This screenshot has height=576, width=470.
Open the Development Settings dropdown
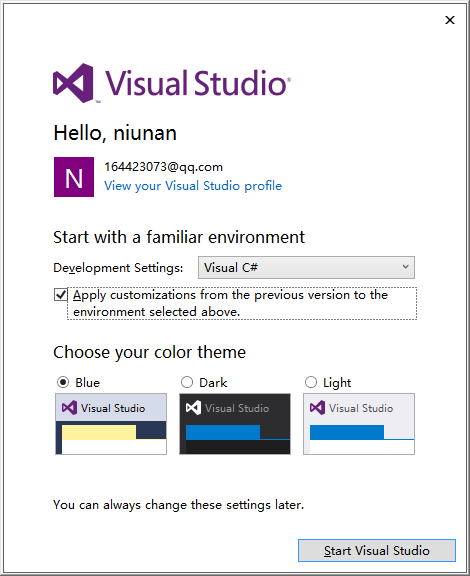[x=306, y=267]
